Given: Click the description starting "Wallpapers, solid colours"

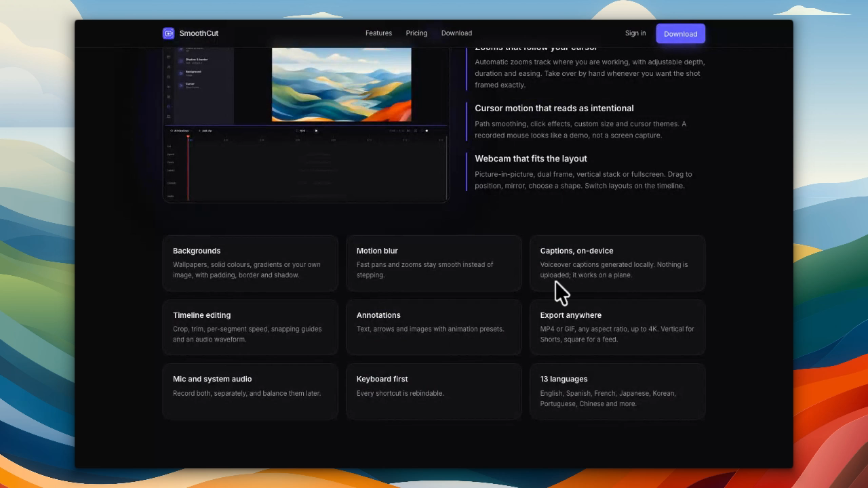Looking at the screenshot, I should pos(247,270).
